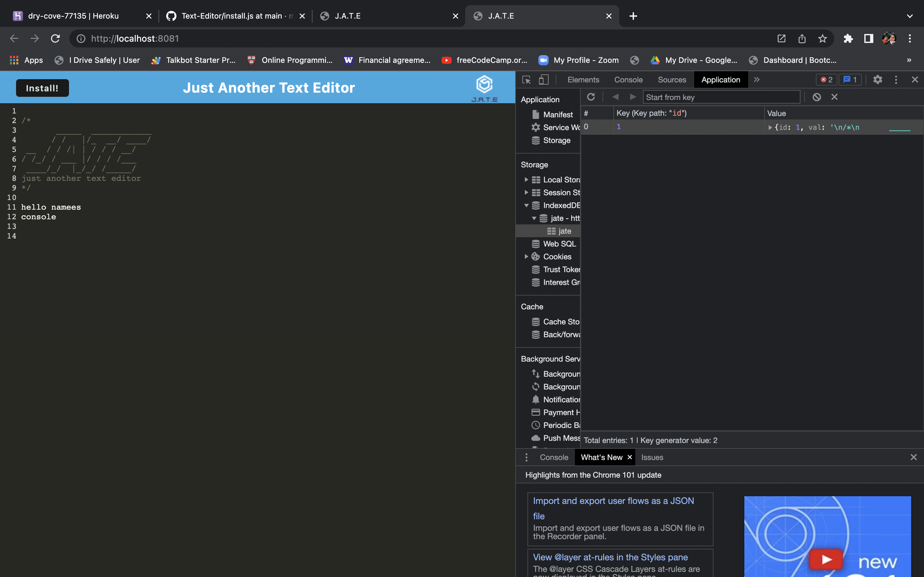Screen dimensions: 924x577
Task: Toggle the browser side panel icon
Action: click(x=868, y=38)
